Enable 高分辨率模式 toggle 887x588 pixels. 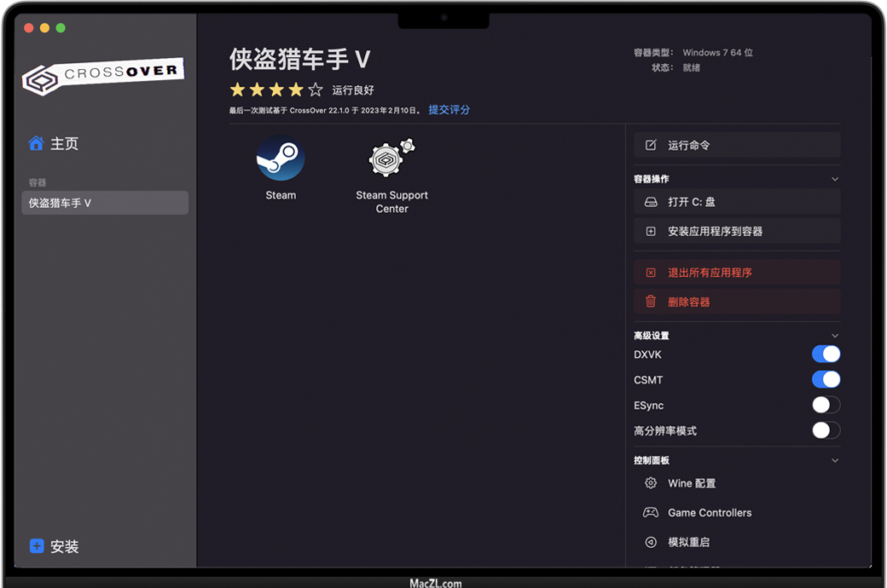[x=826, y=431]
